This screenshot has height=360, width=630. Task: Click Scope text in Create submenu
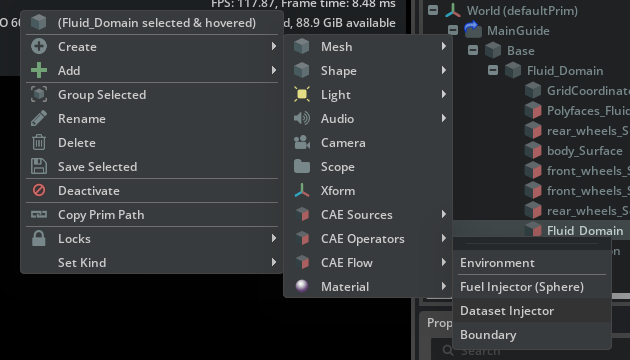pos(338,167)
